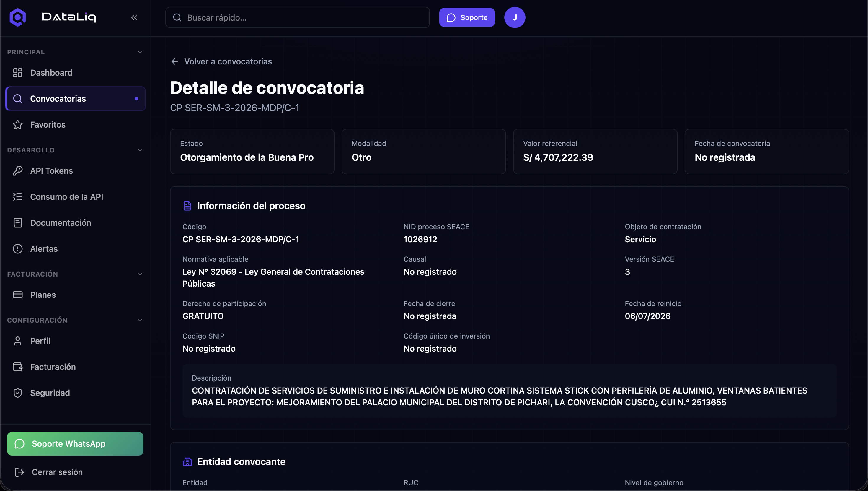Open Facturación settings
Screen dimensions: 868x491
click(x=76, y=367)
